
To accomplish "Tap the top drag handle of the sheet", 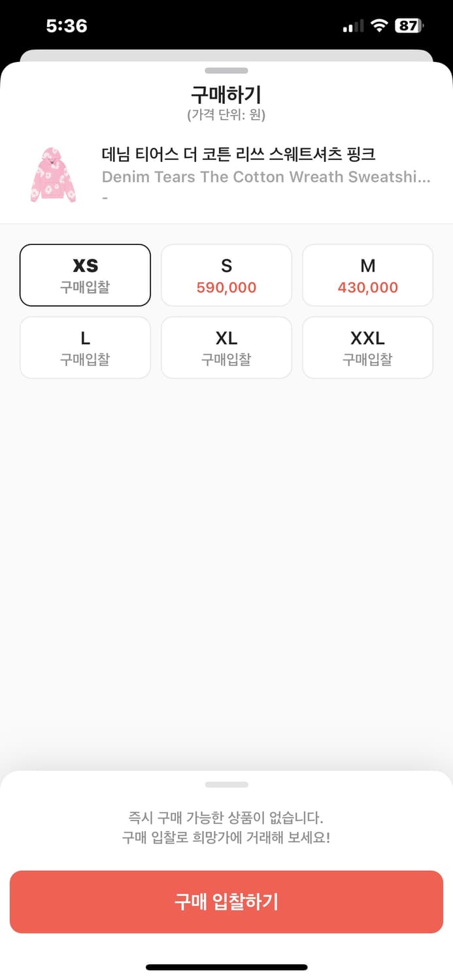I will tap(226, 71).
